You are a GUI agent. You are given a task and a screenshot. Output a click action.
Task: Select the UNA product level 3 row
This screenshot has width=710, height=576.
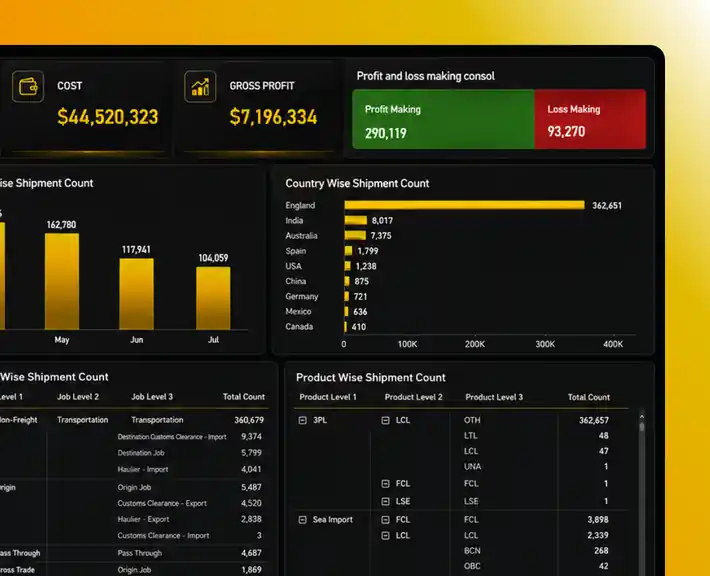coord(472,466)
